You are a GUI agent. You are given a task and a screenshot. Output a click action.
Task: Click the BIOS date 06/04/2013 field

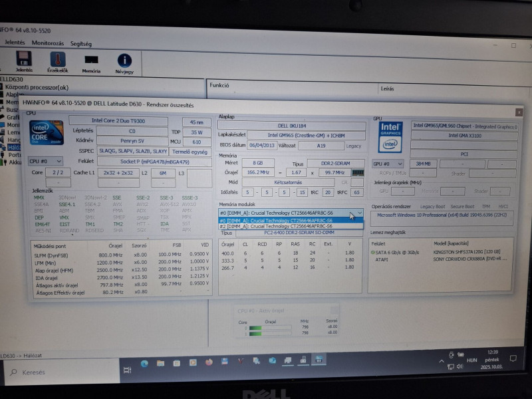pos(261,145)
